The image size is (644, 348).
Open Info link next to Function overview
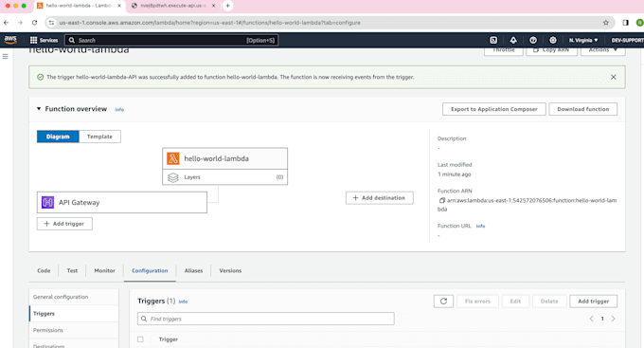click(119, 109)
